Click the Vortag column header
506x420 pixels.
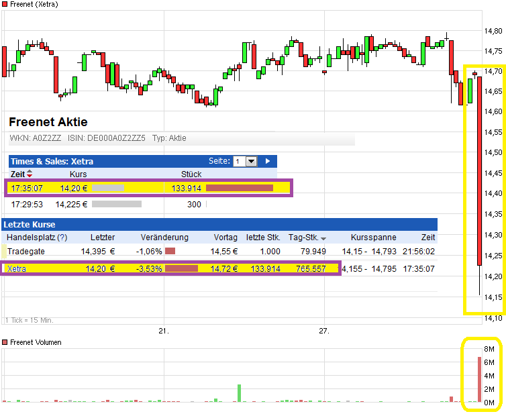click(225, 238)
